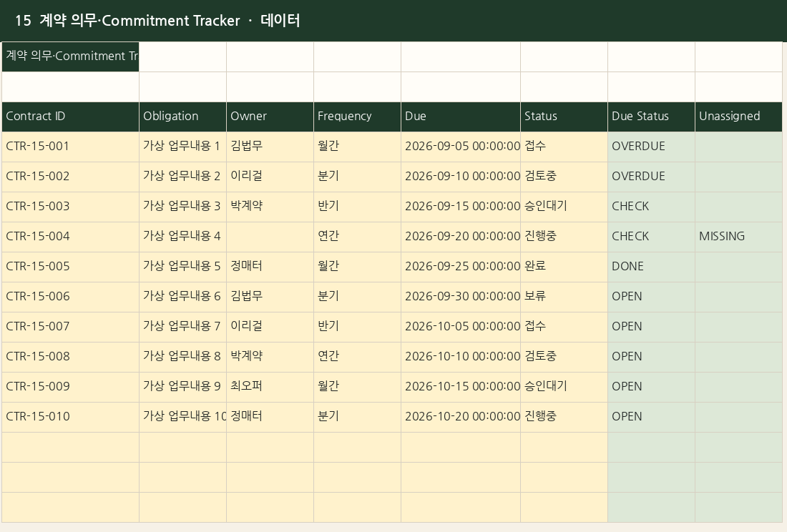Select the Due column header
Viewport: 787px width, 532px height.
(x=461, y=117)
